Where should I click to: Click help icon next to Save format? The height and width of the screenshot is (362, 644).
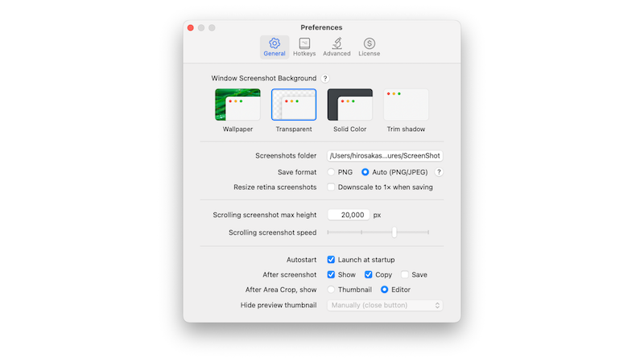point(439,172)
